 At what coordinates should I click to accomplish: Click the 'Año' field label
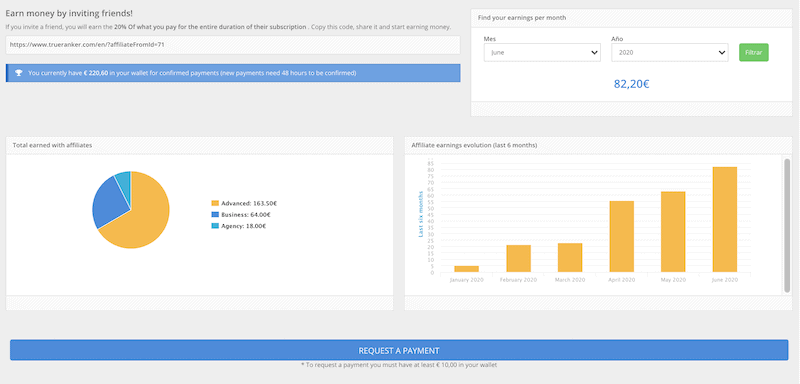point(617,39)
